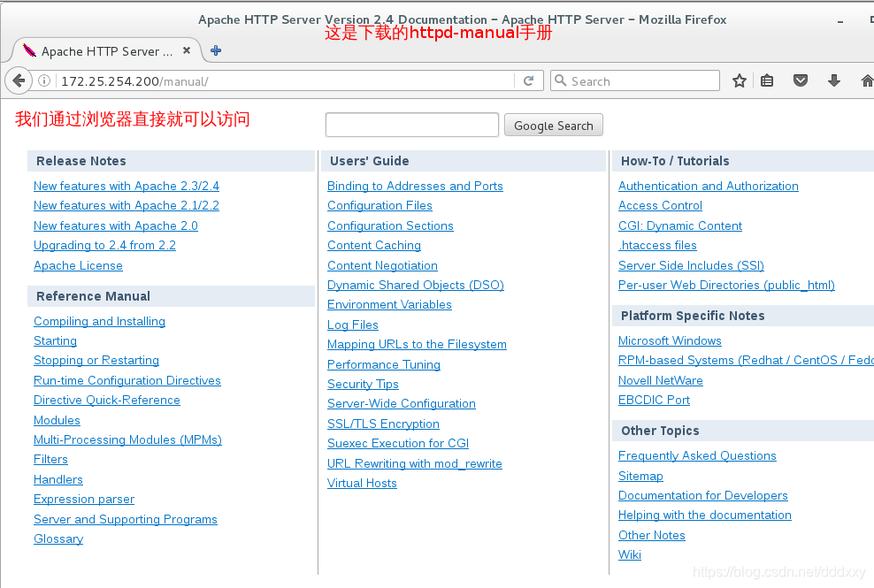Open URL Rewriting with mod_rewrite
Image resolution: width=874 pixels, height=588 pixels.
coord(415,463)
